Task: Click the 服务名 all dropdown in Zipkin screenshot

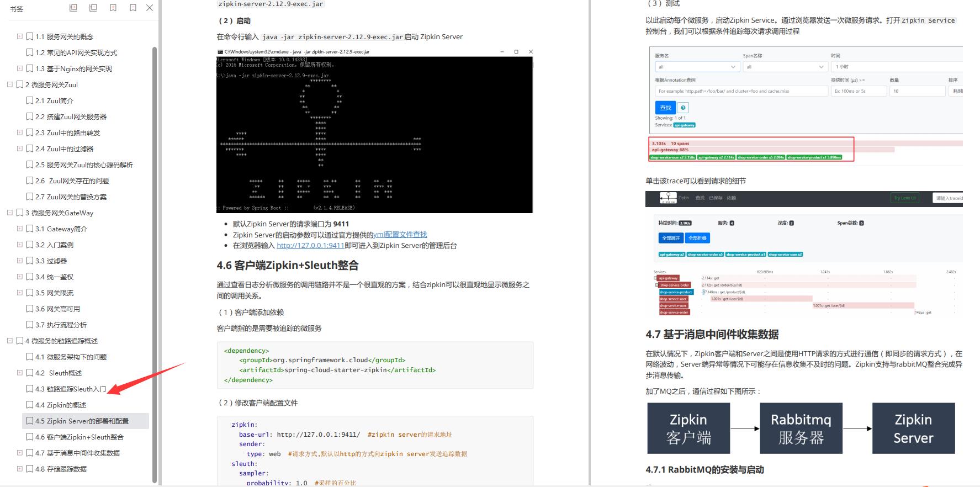Action: [x=697, y=67]
